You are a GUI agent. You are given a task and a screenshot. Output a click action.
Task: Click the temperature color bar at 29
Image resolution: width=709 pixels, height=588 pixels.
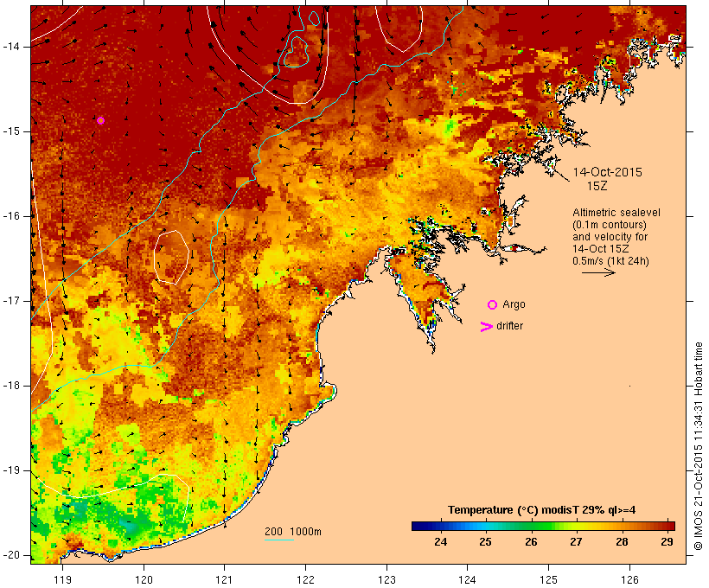click(x=667, y=526)
